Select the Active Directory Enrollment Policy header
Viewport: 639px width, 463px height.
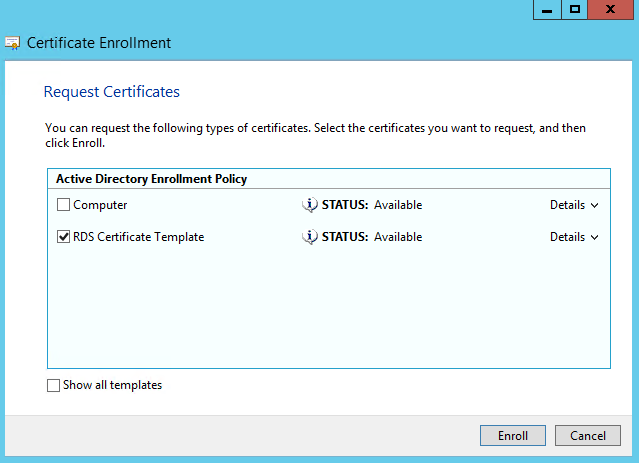(x=151, y=179)
